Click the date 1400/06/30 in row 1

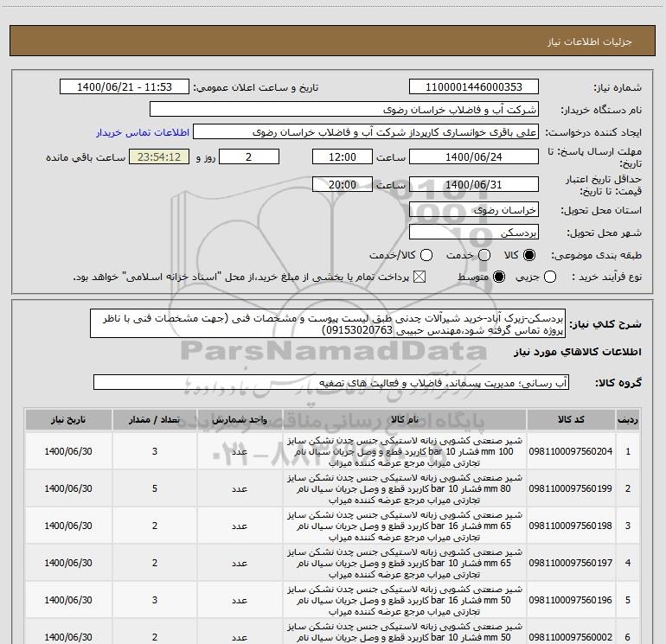(x=68, y=451)
